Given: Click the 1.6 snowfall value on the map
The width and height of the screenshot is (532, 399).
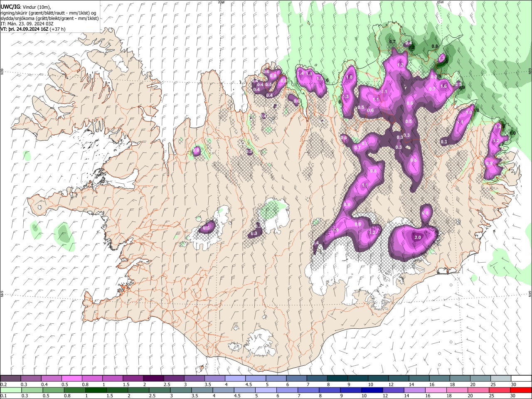Looking at the screenshot, I should [443, 86].
